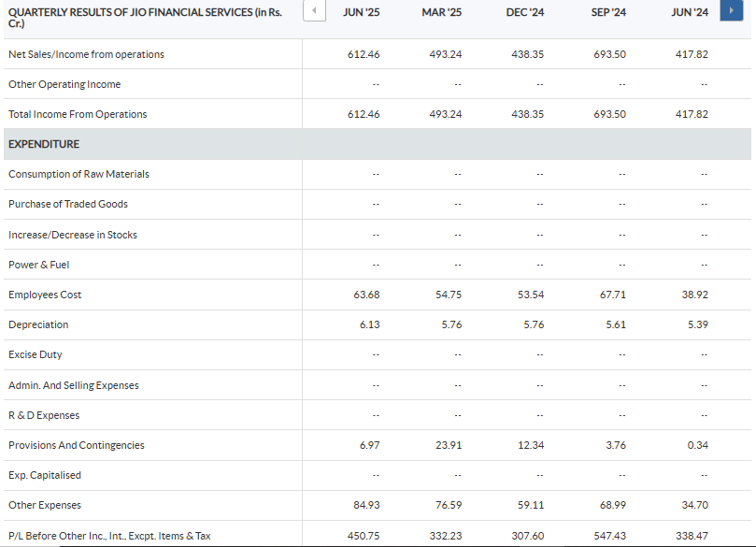Click the Other Expenses row label
Screen dimensions: 756x547
click(45, 505)
